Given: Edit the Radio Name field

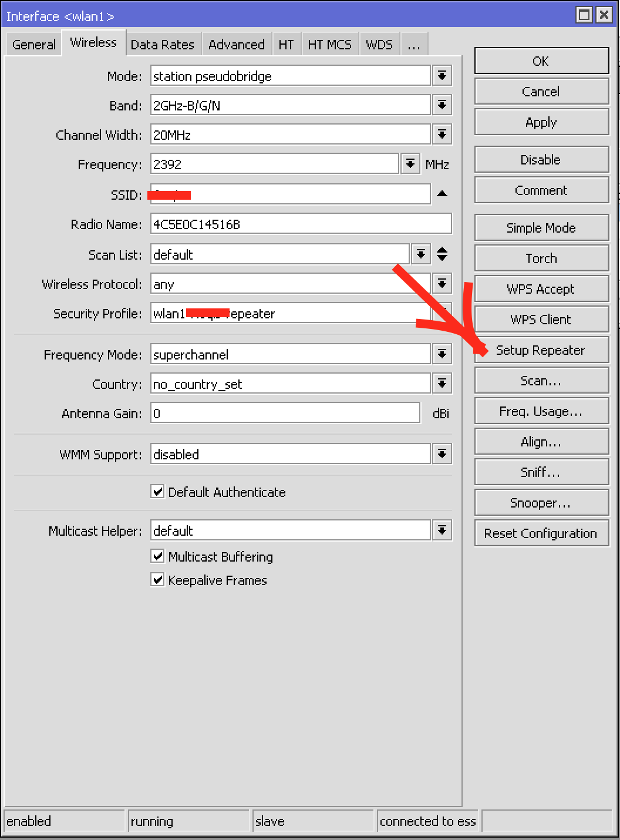Looking at the screenshot, I should (301, 224).
